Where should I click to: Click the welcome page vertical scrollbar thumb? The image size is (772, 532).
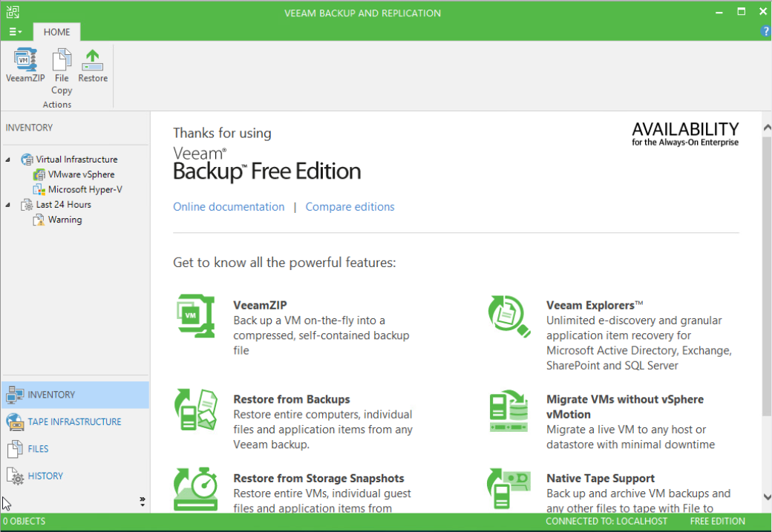[x=767, y=275]
